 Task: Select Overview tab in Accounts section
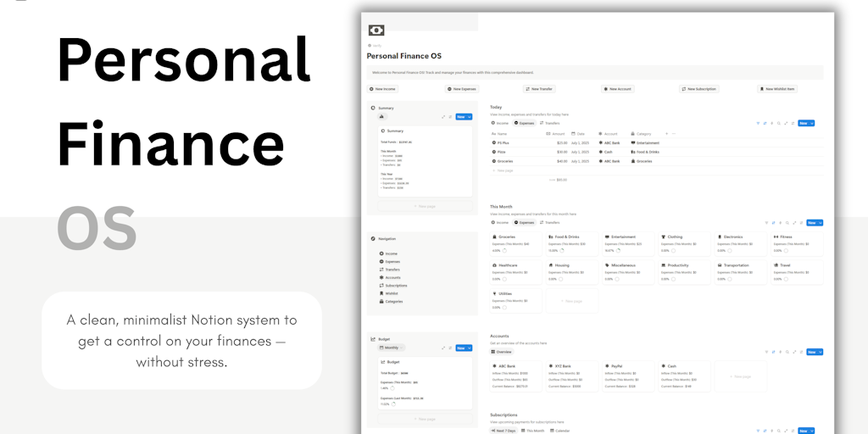pyautogui.click(x=502, y=352)
